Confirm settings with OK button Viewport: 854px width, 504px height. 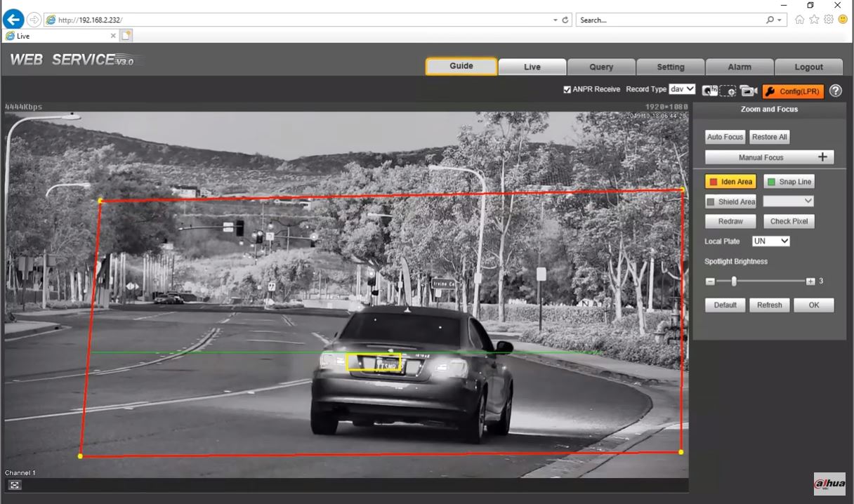[x=814, y=305]
